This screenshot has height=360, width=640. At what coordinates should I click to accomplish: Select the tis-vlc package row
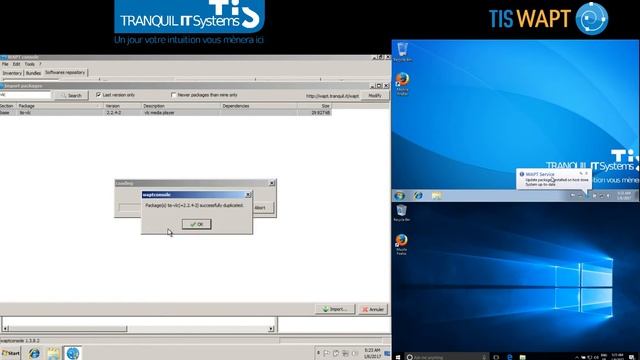point(165,112)
